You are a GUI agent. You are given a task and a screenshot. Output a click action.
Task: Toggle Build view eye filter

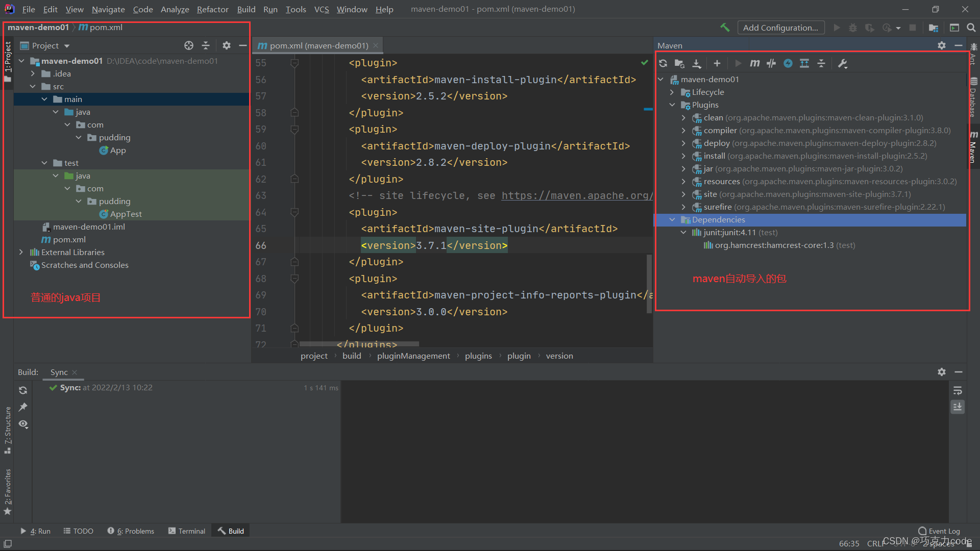pyautogui.click(x=23, y=424)
